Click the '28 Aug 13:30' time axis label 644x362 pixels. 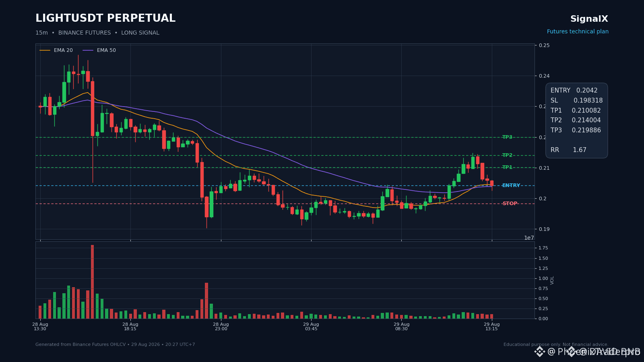click(x=40, y=327)
